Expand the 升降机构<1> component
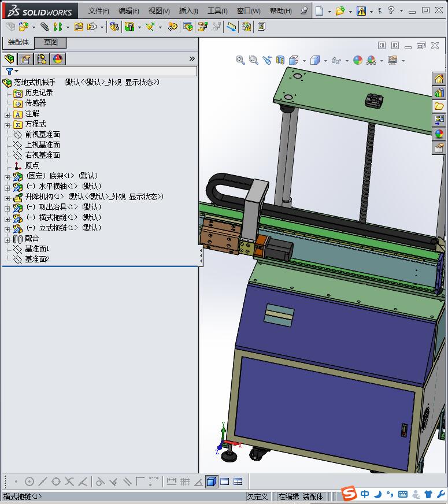 [x=8, y=198]
